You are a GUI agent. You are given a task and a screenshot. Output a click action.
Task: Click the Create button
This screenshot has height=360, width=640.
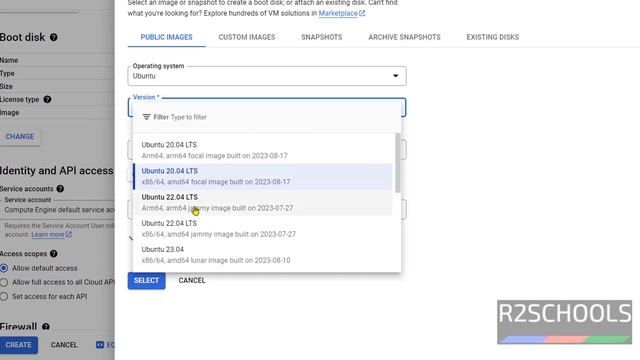[x=18, y=345]
